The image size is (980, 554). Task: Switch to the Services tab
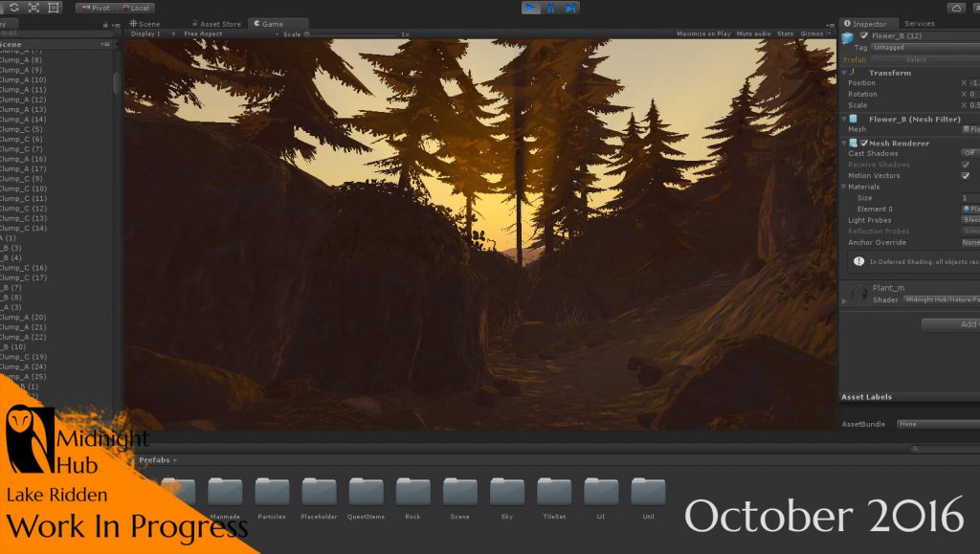pos(920,24)
